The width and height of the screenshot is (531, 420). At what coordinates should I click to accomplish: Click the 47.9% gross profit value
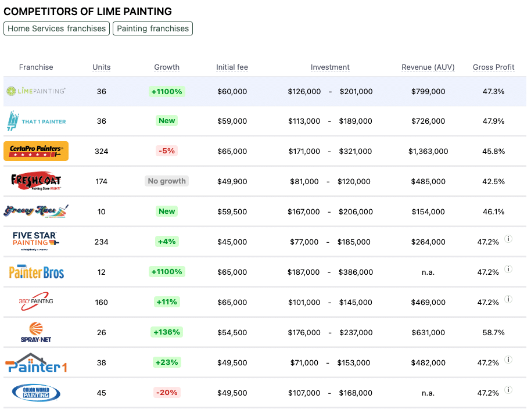click(x=493, y=121)
